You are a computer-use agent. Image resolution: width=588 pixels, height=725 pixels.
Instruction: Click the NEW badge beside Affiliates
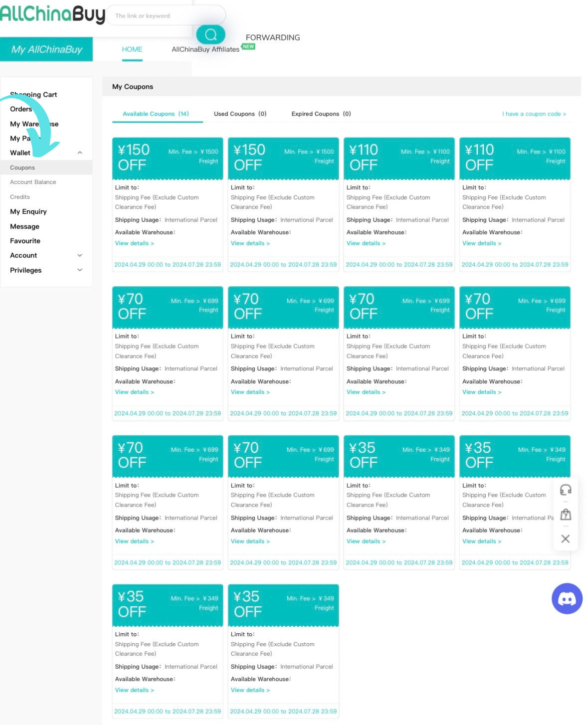point(248,46)
